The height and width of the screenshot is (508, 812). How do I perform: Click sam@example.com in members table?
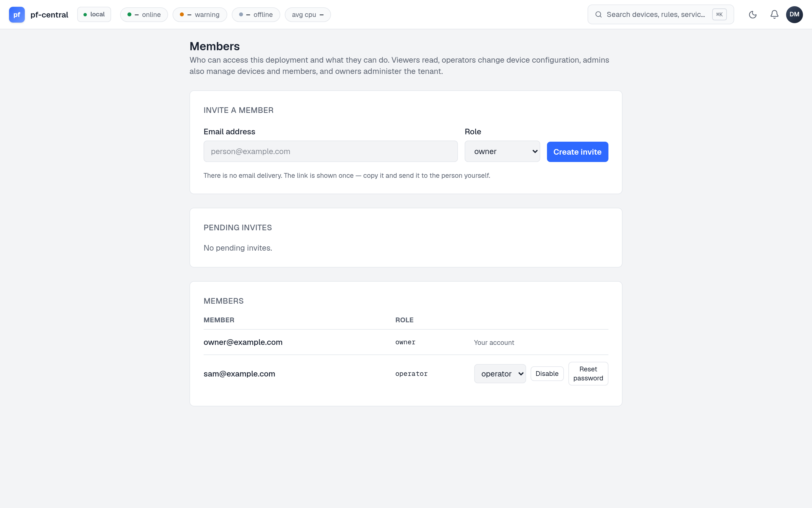tap(239, 374)
